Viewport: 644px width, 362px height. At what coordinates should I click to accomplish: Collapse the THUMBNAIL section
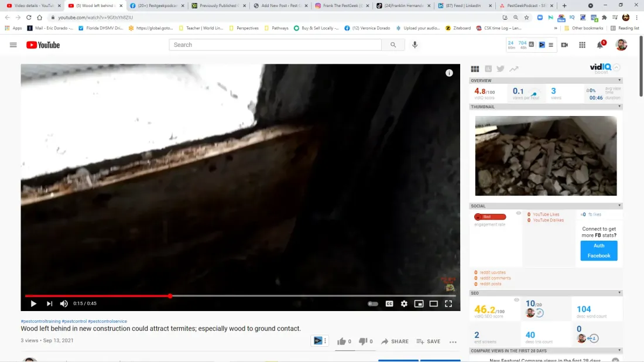click(x=619, y=107)
